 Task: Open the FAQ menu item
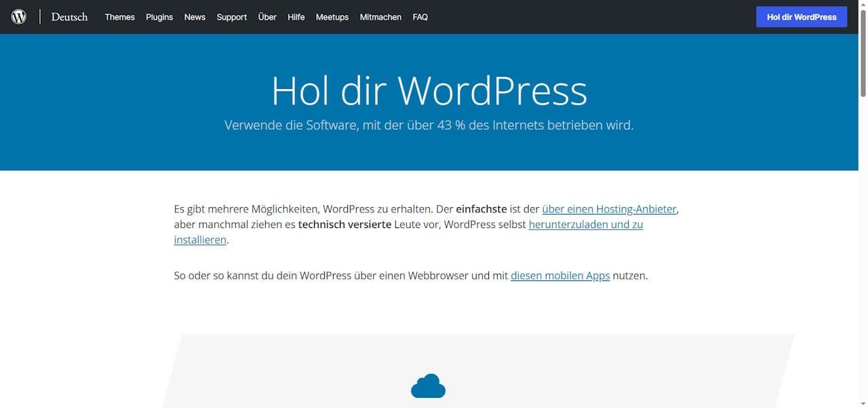(x=420, y=17)
